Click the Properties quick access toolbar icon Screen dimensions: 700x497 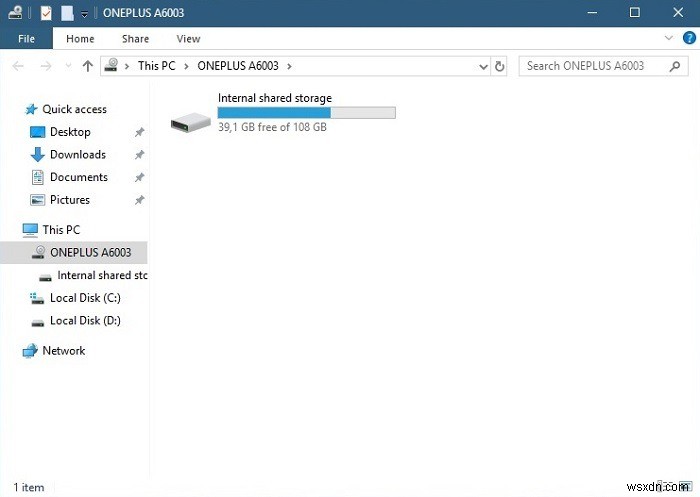46,13
